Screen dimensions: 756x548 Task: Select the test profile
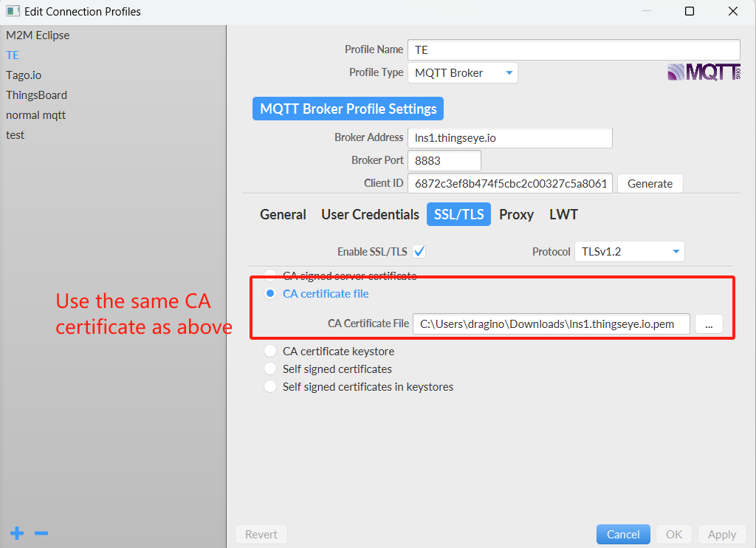tap(15, 135)
